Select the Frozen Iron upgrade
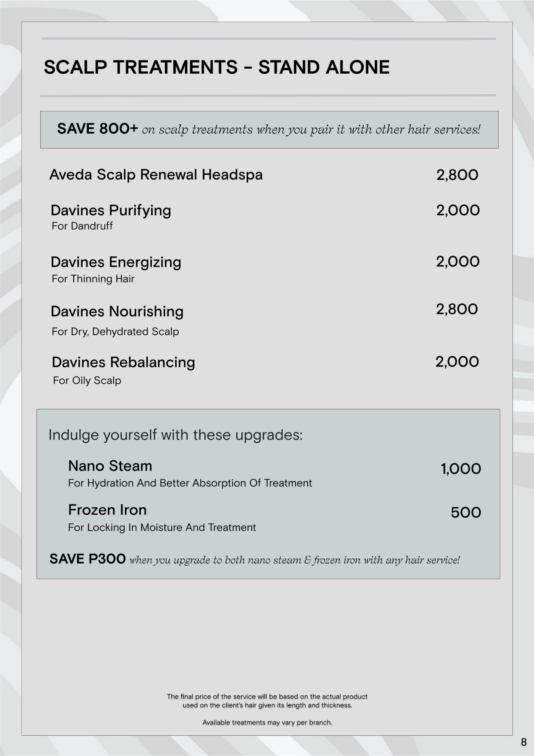Screen dimensions: 534x756 pyautogui.click(x=107, y=510)
